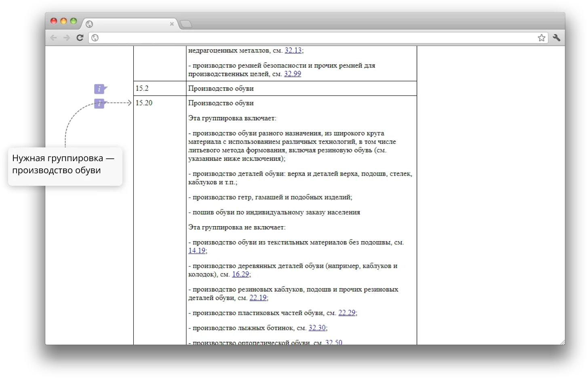Follow the 14.19 reference link

[x=197, y=251]
